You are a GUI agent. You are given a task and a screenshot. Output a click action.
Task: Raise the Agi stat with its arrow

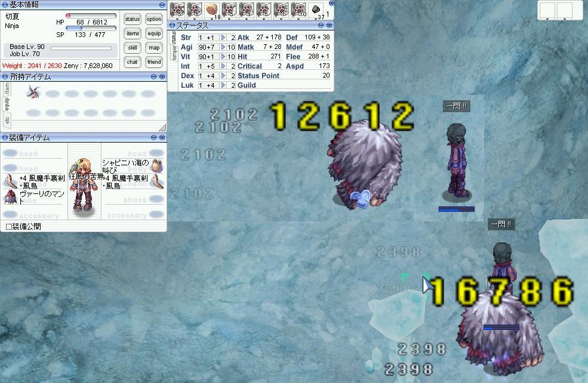click(223, 47)
